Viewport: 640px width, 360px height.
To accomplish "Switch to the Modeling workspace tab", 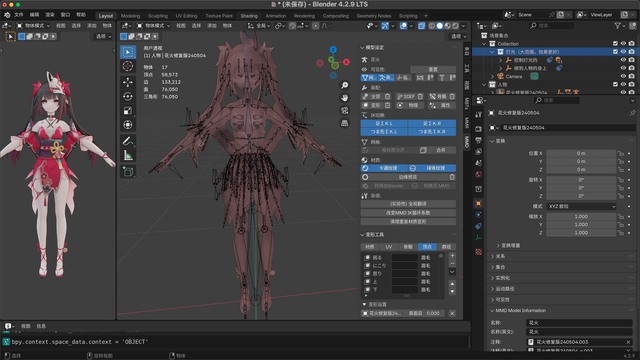I will [x=131, y=16].
